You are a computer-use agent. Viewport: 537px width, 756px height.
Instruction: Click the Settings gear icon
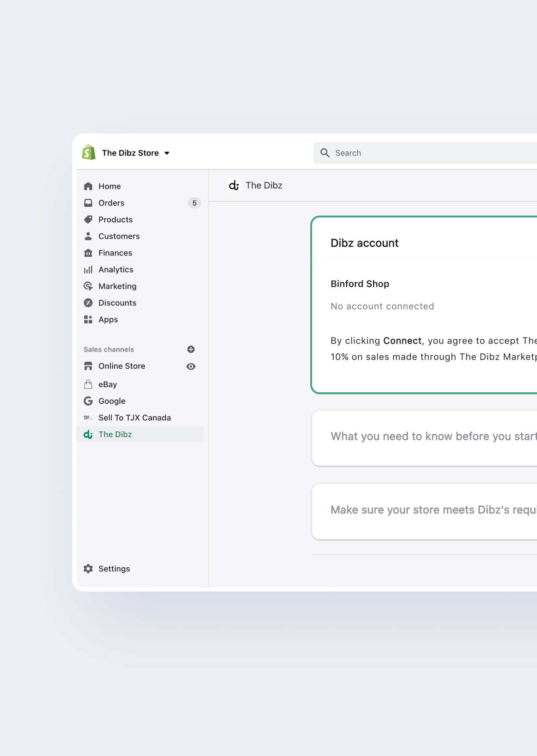coord(88,569)
